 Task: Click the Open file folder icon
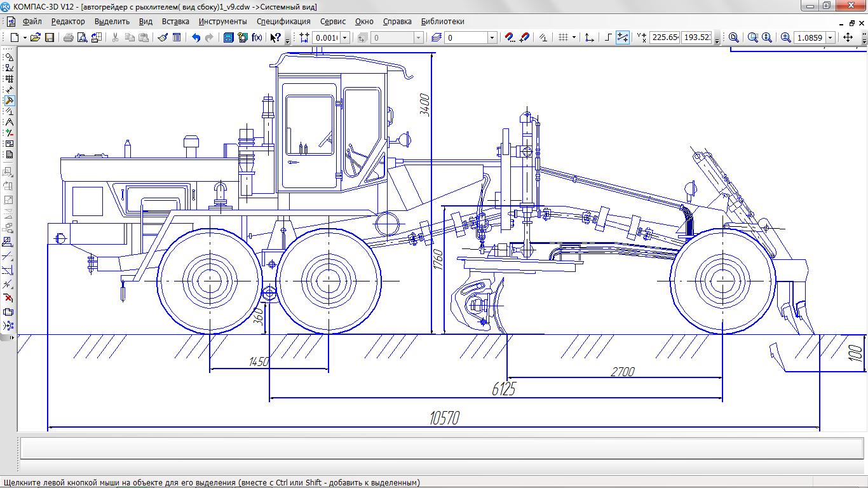(36, 37)
